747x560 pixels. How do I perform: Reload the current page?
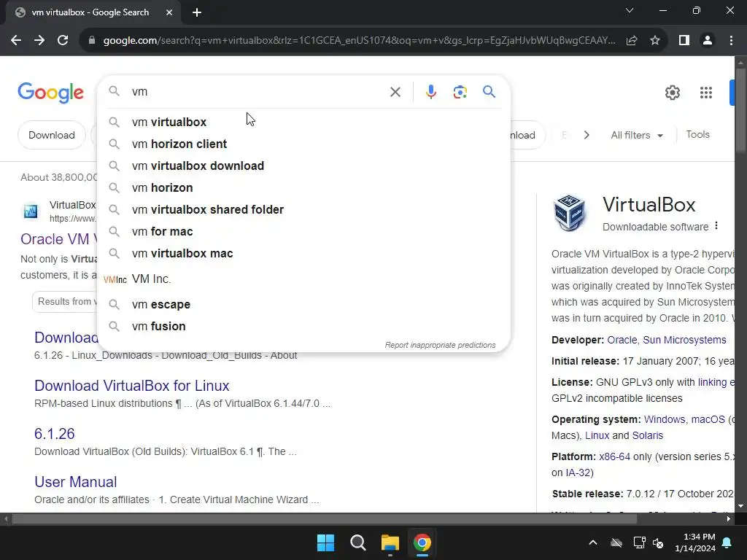click(63, 41)
